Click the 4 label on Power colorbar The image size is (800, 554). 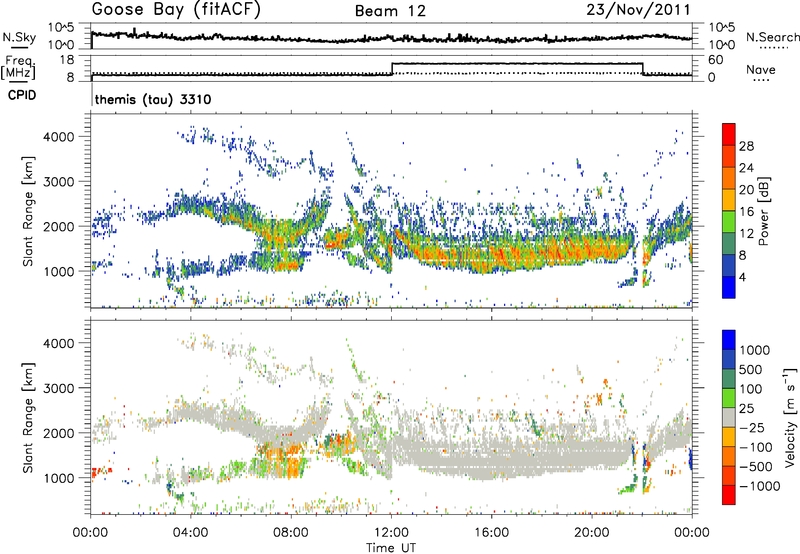pyautogui.click(x=743, y=277)
